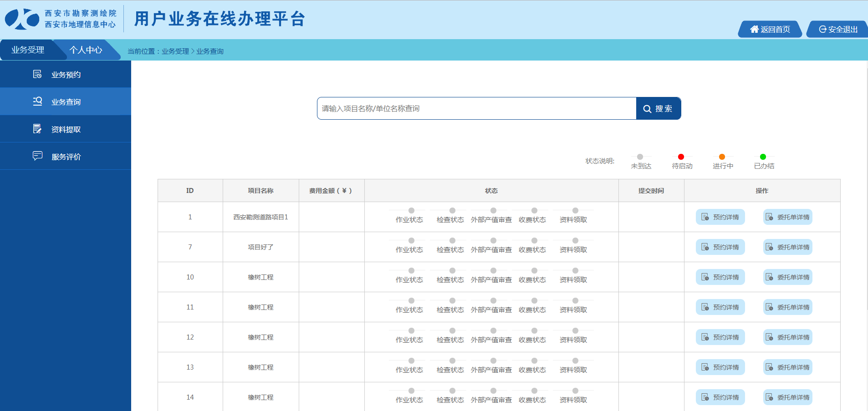
Task: Click the 业务查询 breadcrumb link
Action: tap(210, 51)
